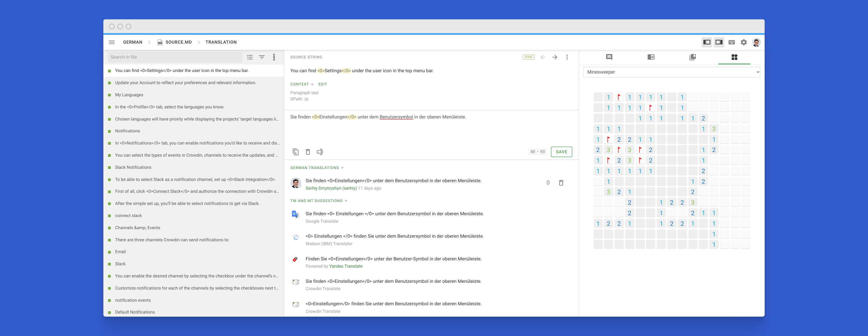
Task: Select string 'connect slack'
Action: [x=128, y=215]
